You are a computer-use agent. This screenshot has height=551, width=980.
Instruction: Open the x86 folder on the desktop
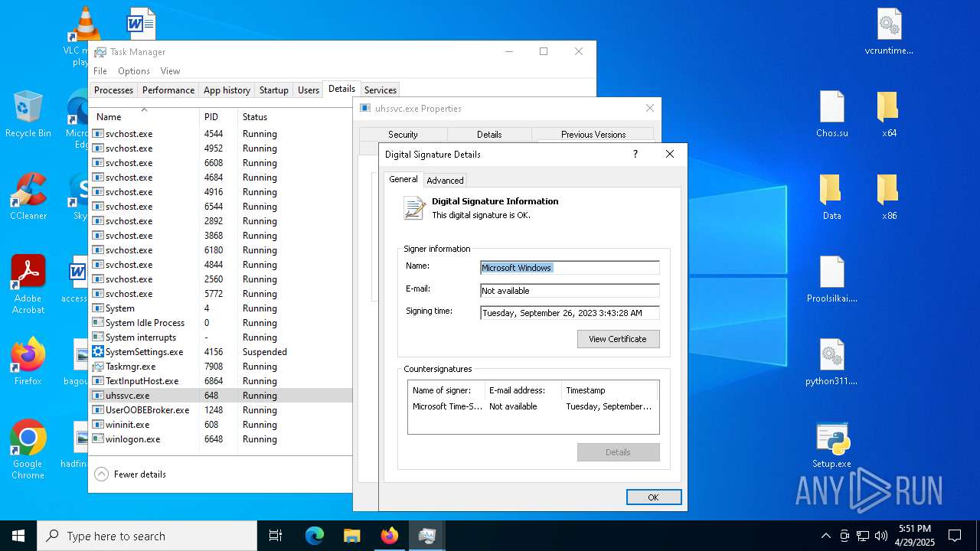tap(888, 197)
